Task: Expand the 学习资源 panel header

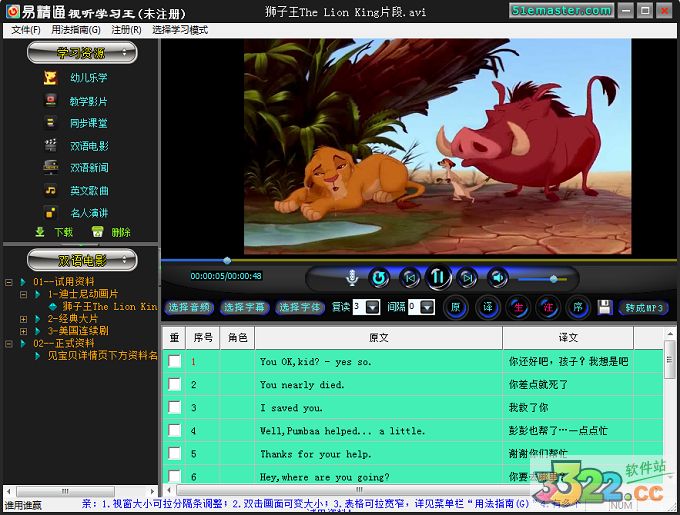Action: click(x=82, y=53)
